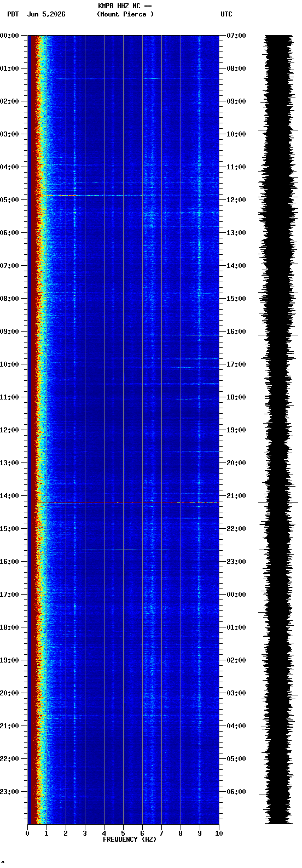Click the 'FREQUENCY (HZ)' axis label
This screenshot has width=302, height=868.
(130, 840)
